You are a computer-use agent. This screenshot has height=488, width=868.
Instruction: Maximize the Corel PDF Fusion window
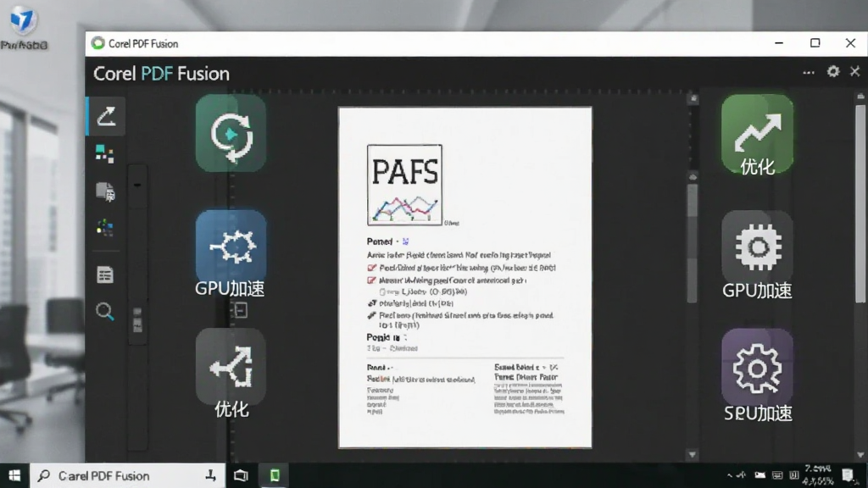[815, 43]
